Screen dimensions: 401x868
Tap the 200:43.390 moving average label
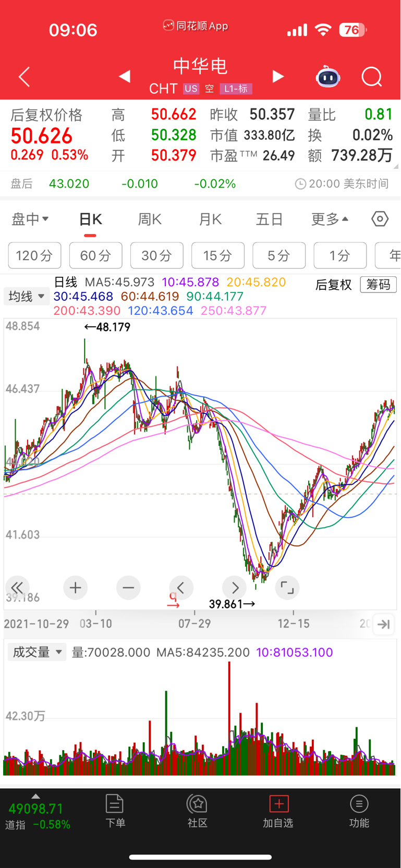point(87,311)
